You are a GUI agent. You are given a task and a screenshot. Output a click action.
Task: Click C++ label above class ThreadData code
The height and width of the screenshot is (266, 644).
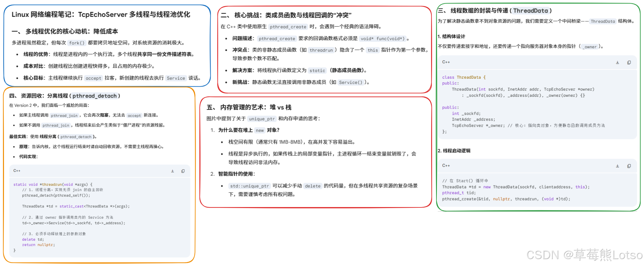[446, 62]
